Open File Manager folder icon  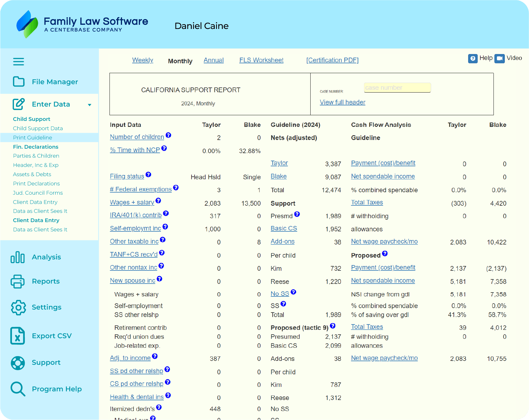pyautogui.click(x=18, y=81)
